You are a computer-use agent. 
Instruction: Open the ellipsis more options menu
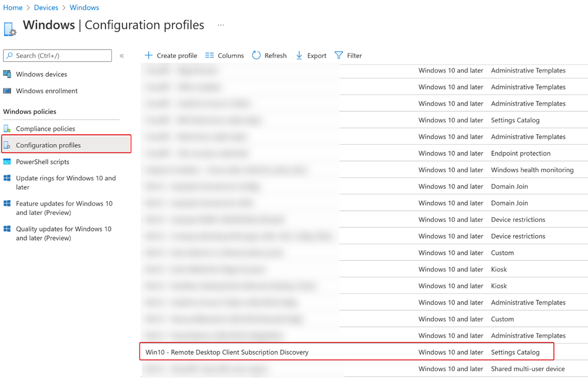221,25
